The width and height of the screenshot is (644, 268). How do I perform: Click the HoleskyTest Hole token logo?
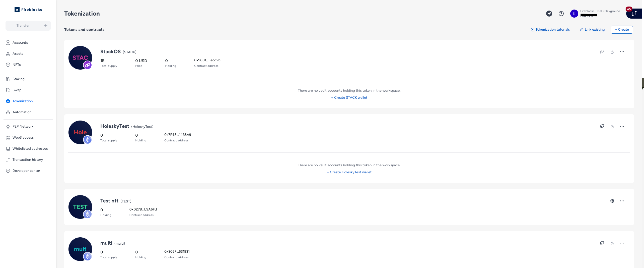[80, 132]
